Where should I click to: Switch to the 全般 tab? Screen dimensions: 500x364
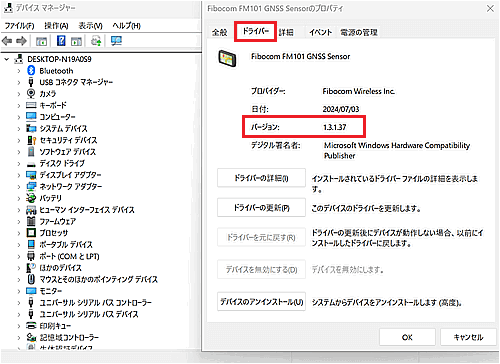click(x=220, y=32)
